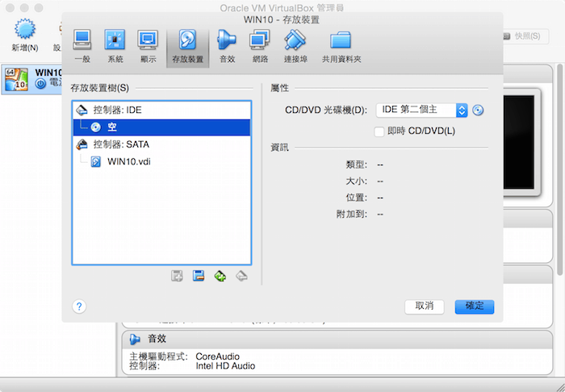Click the 確定 (OK) button
Screen dimensions: 565x392
475,307
